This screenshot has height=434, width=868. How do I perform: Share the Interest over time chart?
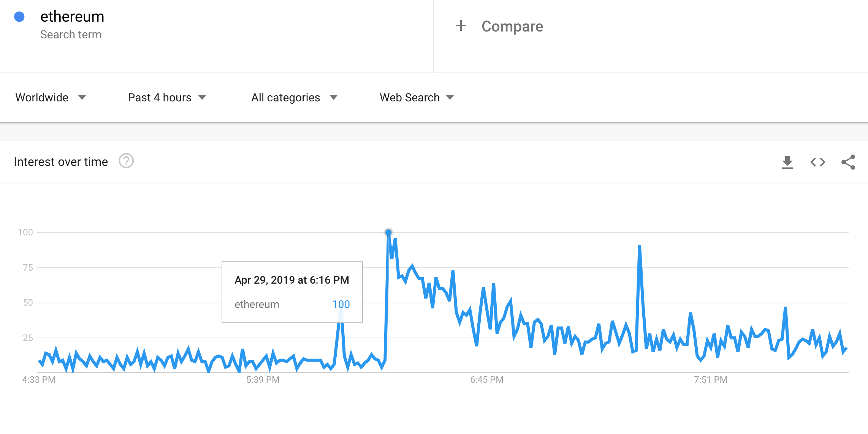coord(848,162)
